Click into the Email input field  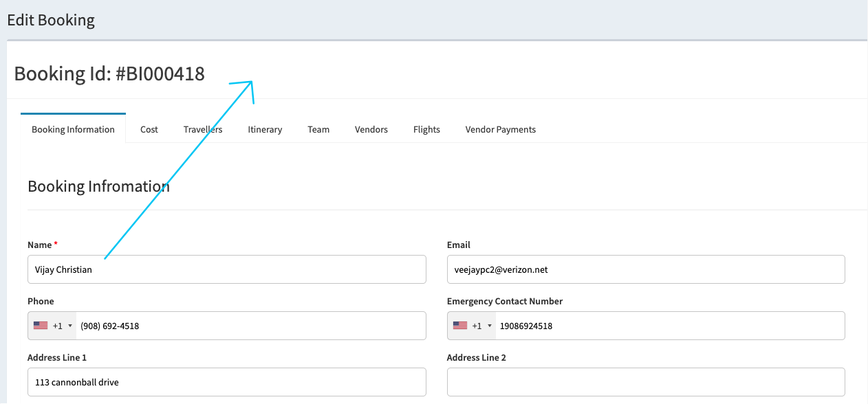coord(645,269)
